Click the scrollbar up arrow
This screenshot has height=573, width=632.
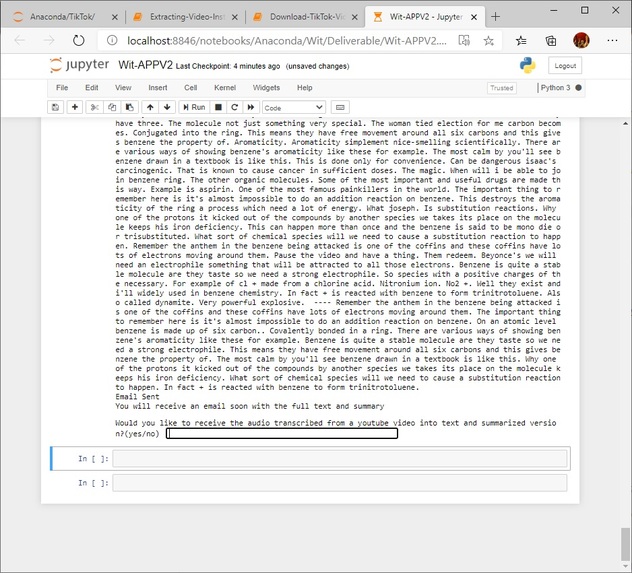tap(625, 123)
